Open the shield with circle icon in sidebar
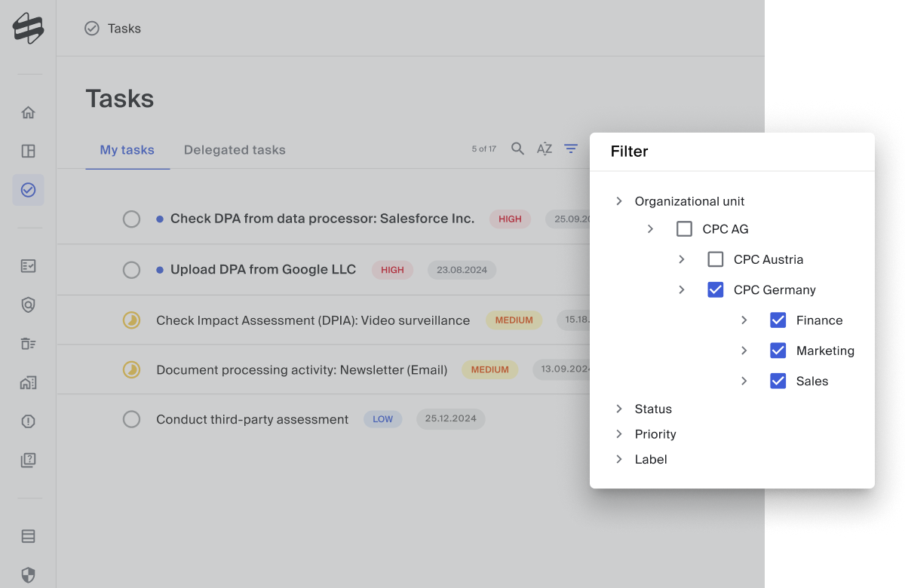The image size is (905, 588). pos(28,305)
